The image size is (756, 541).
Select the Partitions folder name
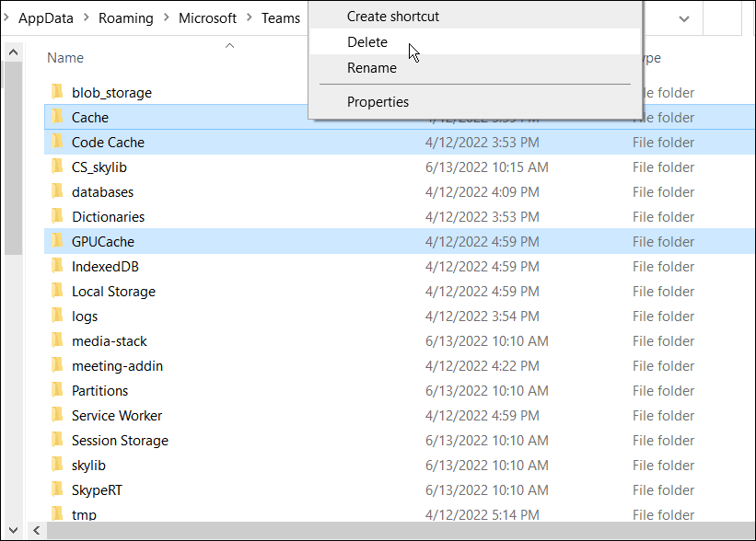point(99,391)
